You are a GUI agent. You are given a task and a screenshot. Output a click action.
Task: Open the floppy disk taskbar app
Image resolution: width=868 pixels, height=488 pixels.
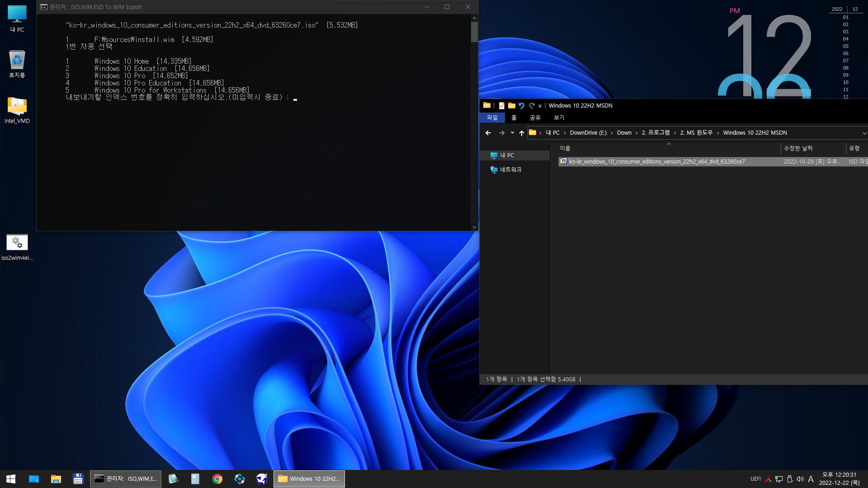[x=78, y=479]
